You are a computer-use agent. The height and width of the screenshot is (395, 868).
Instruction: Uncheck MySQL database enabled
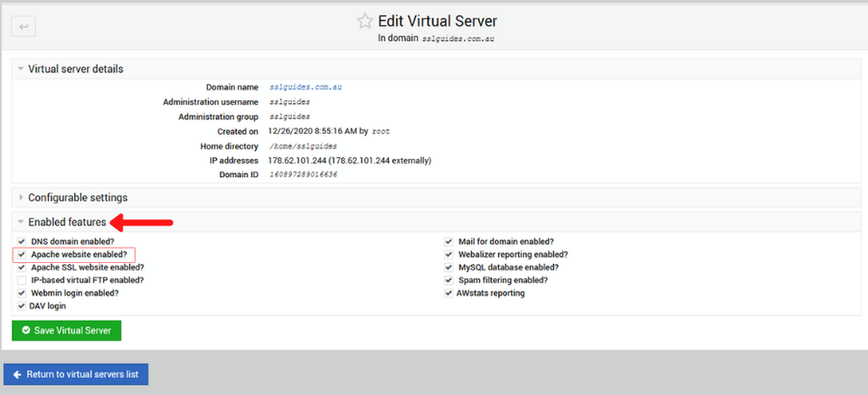(448, 268)
